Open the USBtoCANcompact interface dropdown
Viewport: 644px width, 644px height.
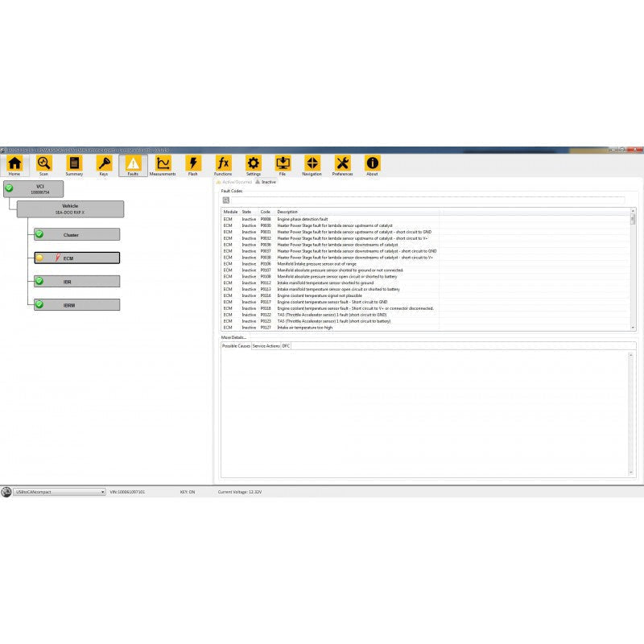point(60,492)
